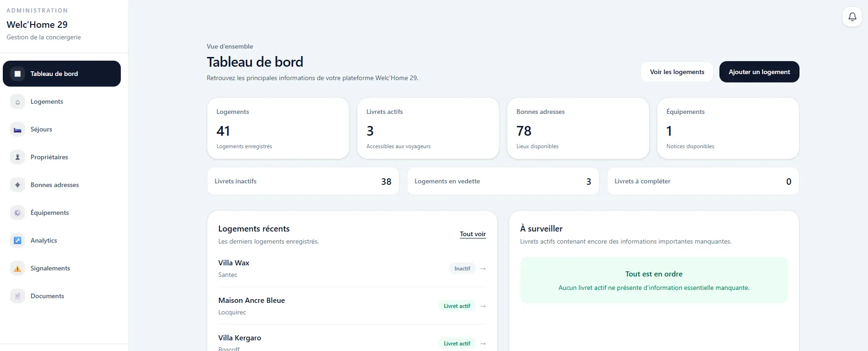The image size is (868, 351).
Task: Click the Livrets inactifs stat card
Action: pos(303,181)
